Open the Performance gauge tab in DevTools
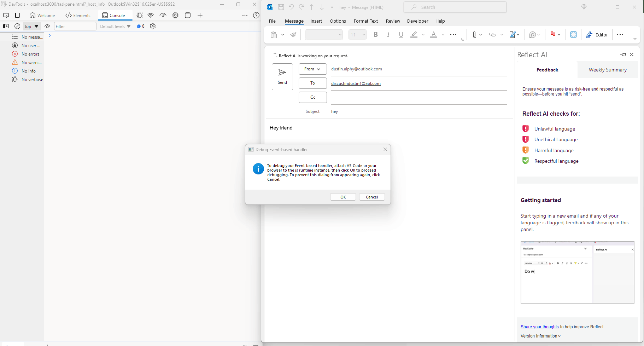The width and height of the screenshot is (644, 346). (163, 15)
